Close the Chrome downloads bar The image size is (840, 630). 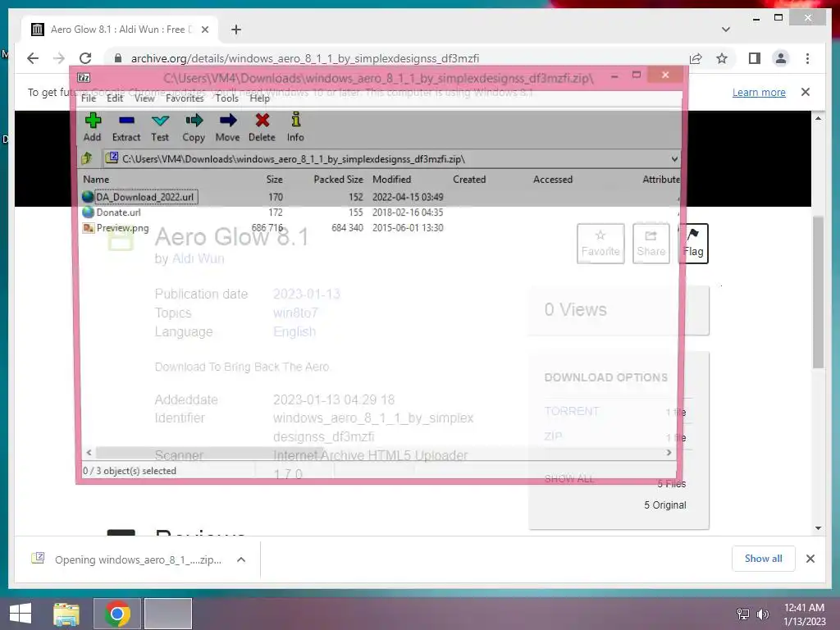810,559
